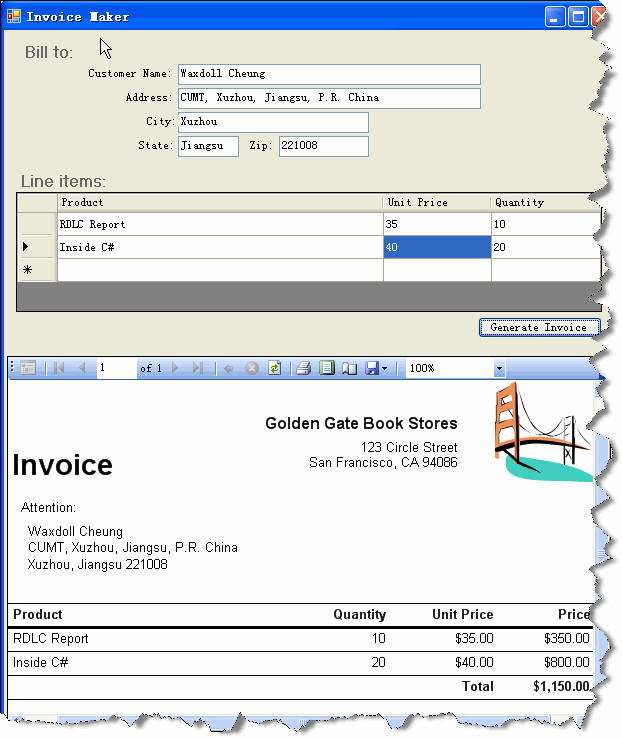The height and width of the screenshot is (738, 622).
Task: Click empty product cell in new row
Action: tap(220, 270)
